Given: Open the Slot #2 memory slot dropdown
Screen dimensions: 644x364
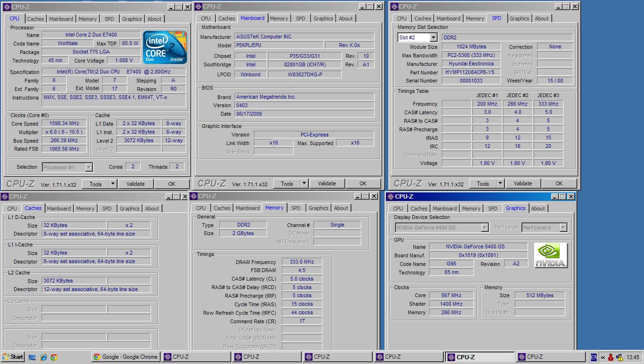Looking at the screenshot, I should coord(433,37).
